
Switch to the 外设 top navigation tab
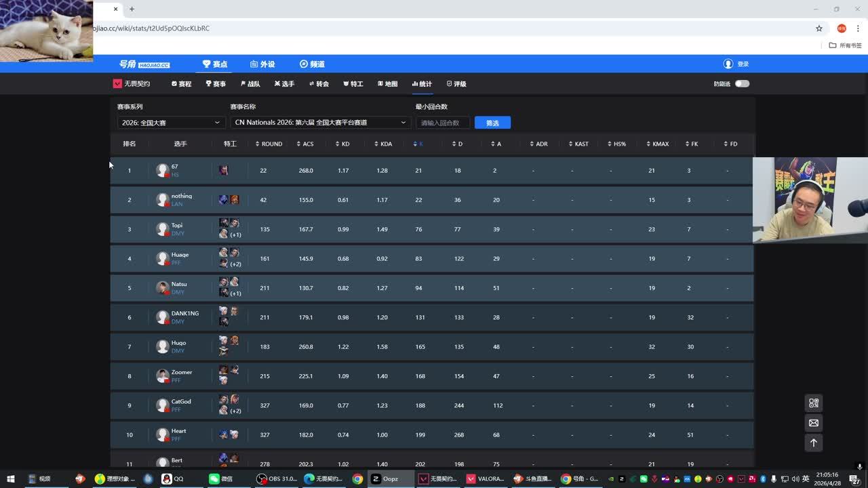click(x=262, y=64)
